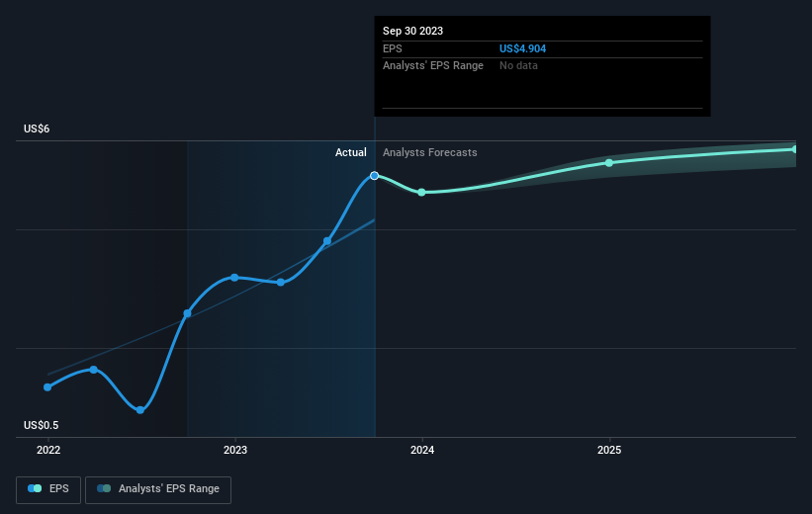The width and height of the screenshot is (812, 514).
Task: Select the second EPS point in early 2022
Action: pos(94,370)
